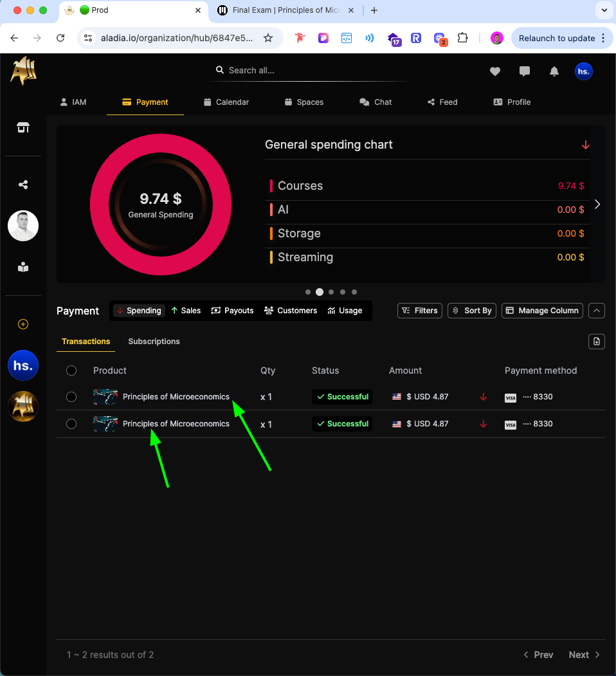Open the hs. profile avatar in header
The image size is (616, 676).
pos(584,71)
